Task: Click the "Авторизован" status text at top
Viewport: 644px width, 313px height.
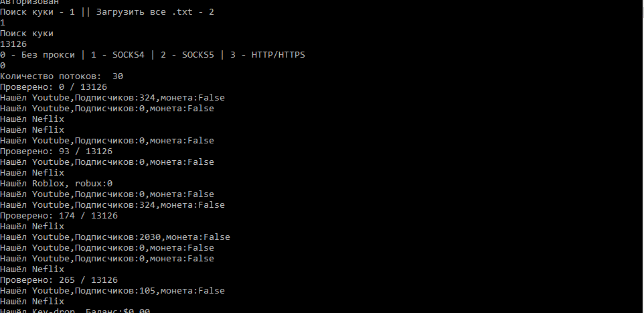Action: coord(29,2)
